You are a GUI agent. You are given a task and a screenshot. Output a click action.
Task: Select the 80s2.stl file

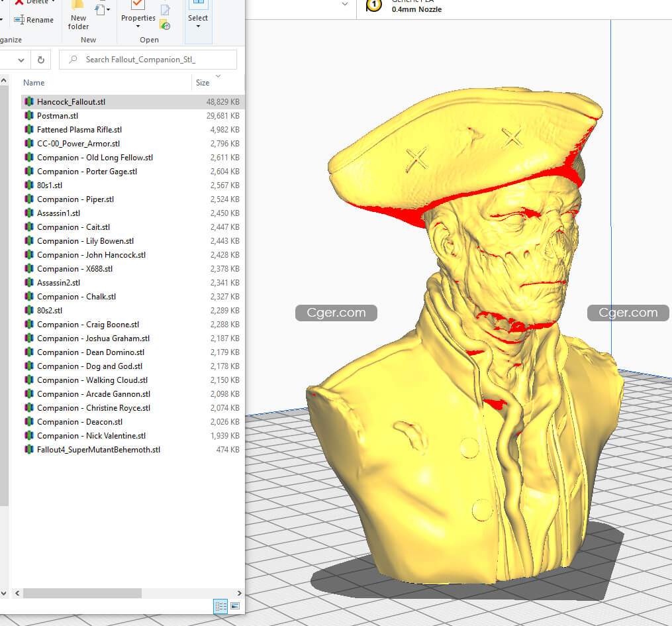[x=133, y=311]
